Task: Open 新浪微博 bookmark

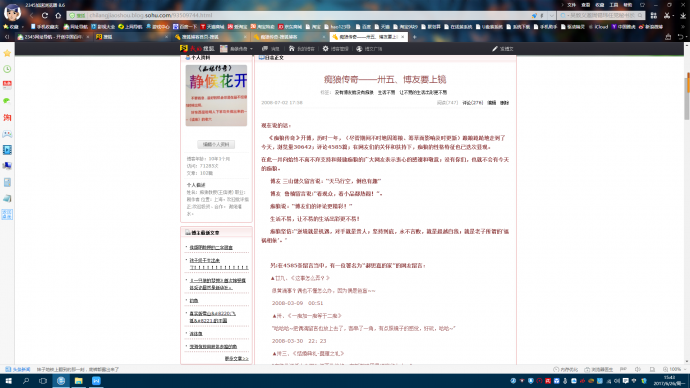Action: coord(651,27)
